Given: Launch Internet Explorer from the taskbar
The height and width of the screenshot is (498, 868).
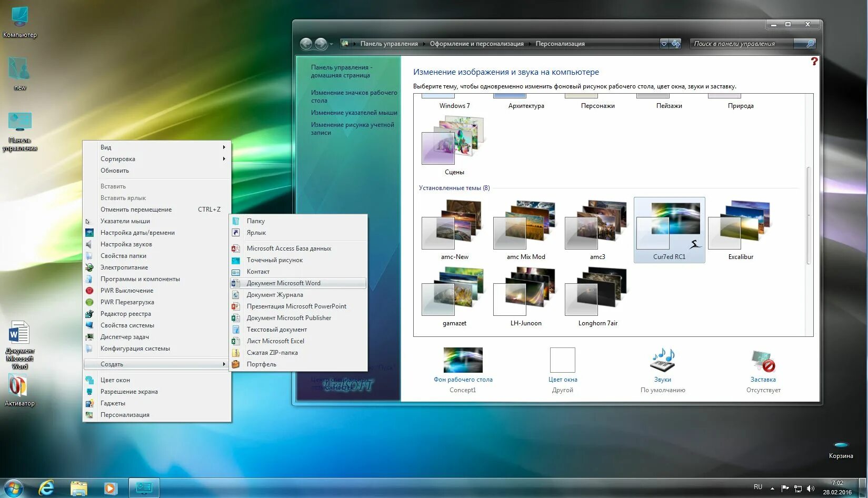Looking at the screenshot, I should coord(46,488).
